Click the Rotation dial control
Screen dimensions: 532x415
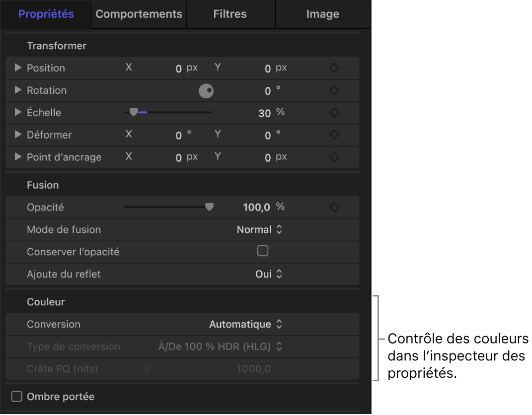206,91
